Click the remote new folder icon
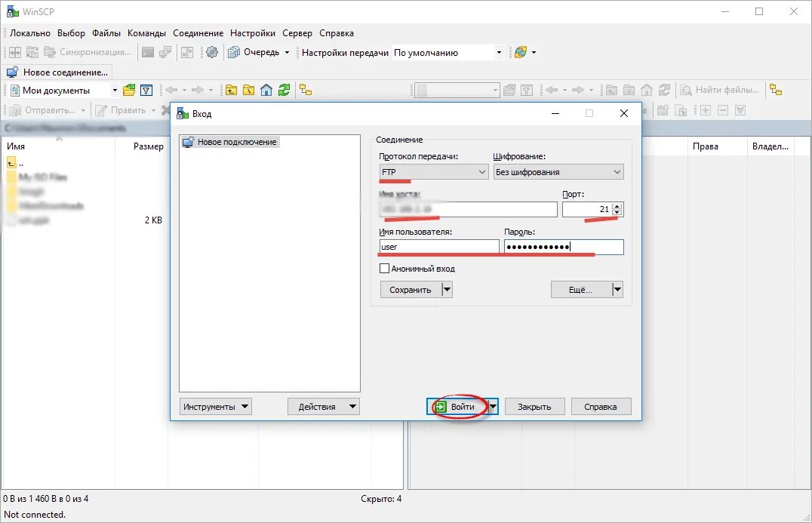The image size is (812, 523). point(663,110)
